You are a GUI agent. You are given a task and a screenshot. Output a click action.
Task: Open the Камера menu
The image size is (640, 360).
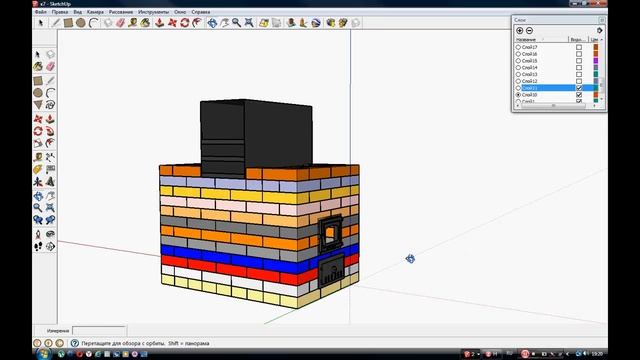point(95,12)
